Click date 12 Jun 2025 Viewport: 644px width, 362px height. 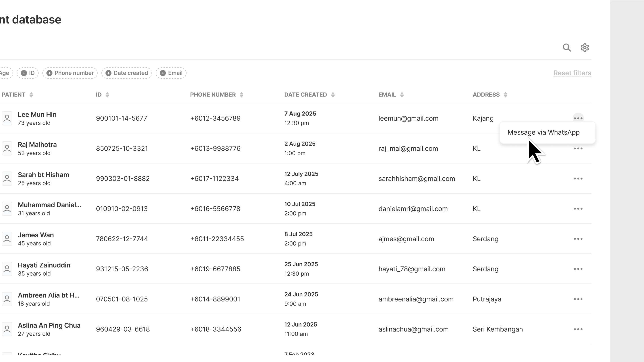point(301,324)
